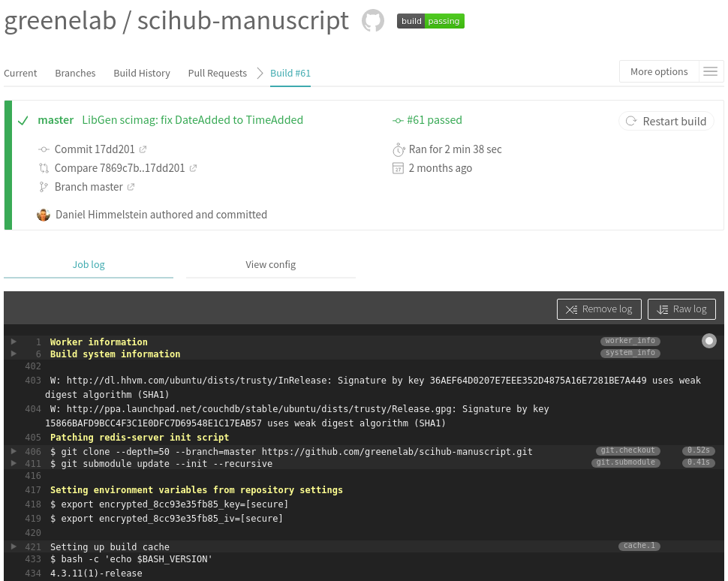Click the worker_info log tag
Image resolution: width=728 pixels, height=581 pixels.
tap(630, 341)
